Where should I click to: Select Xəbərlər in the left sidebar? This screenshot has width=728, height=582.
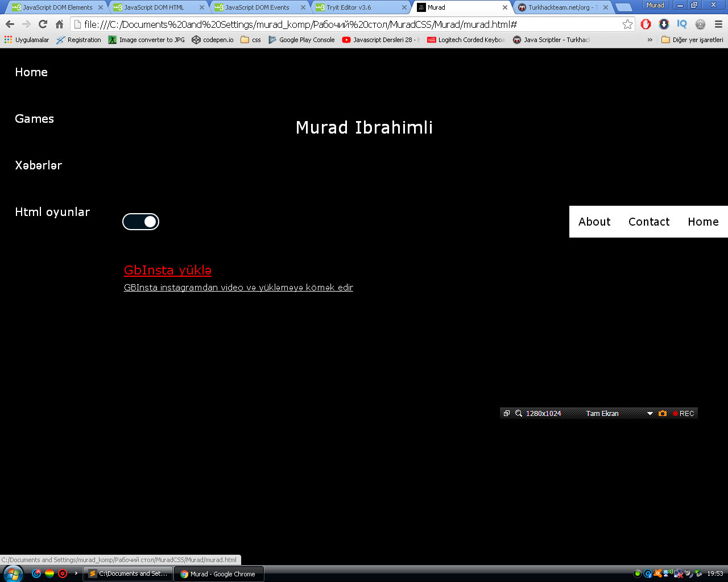[x=39, y=165]
